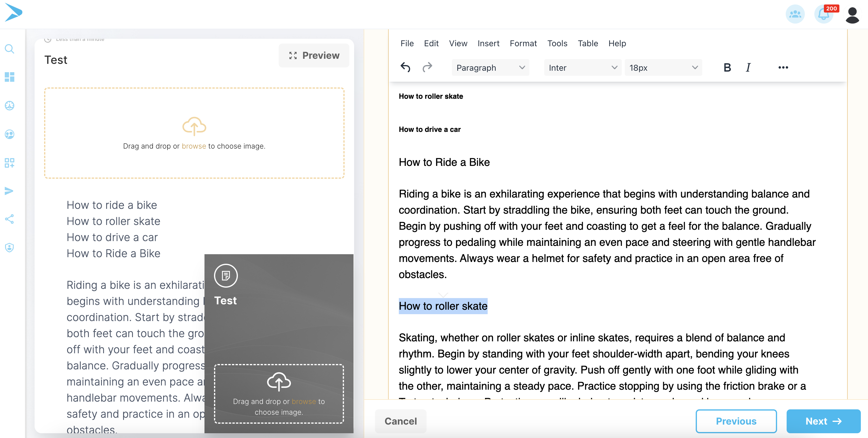Viewport: 868px width, 438px height.
Task: Click the app logo arrow icon
Action: [x=13, y=13]
